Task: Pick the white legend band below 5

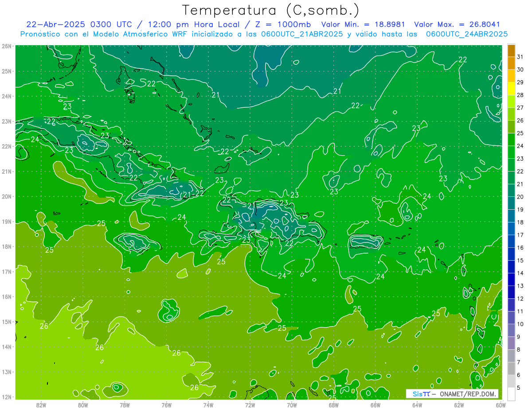Action: tap(511, 393)
